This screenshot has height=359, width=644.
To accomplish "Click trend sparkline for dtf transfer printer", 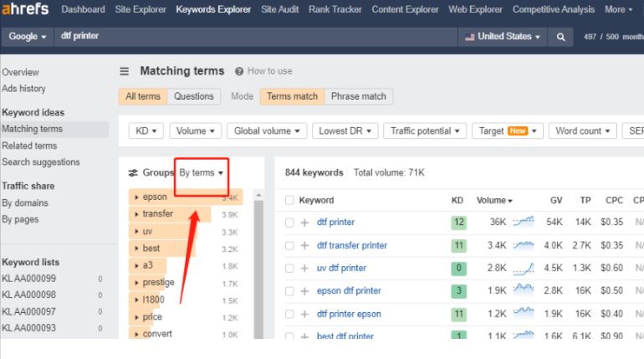I will 524,245.
